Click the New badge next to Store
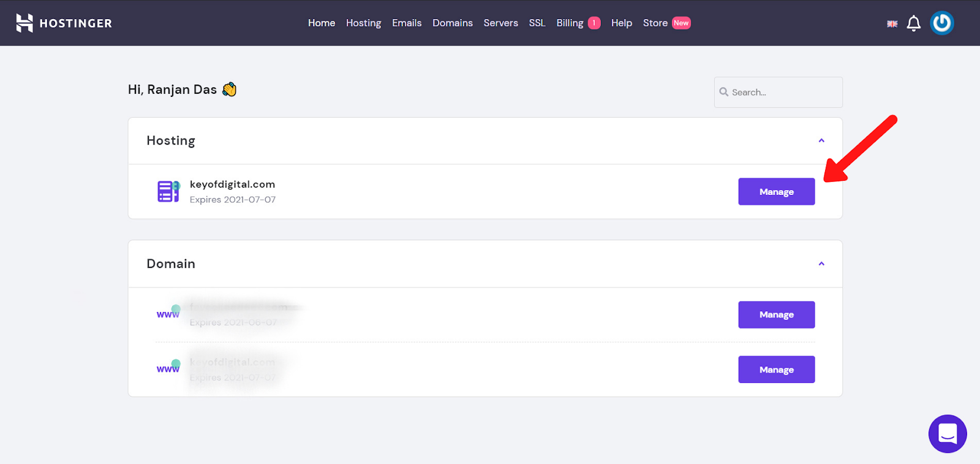This screenshot has height=464, width=980. click(681, 23)
